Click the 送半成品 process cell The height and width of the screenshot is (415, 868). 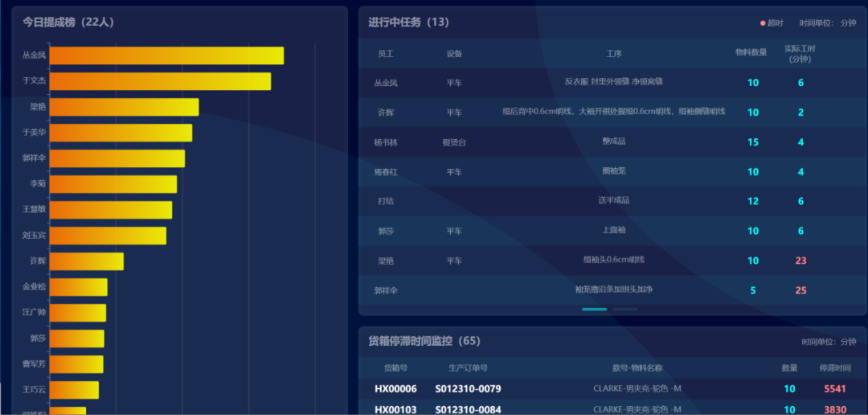click(614, 200)
